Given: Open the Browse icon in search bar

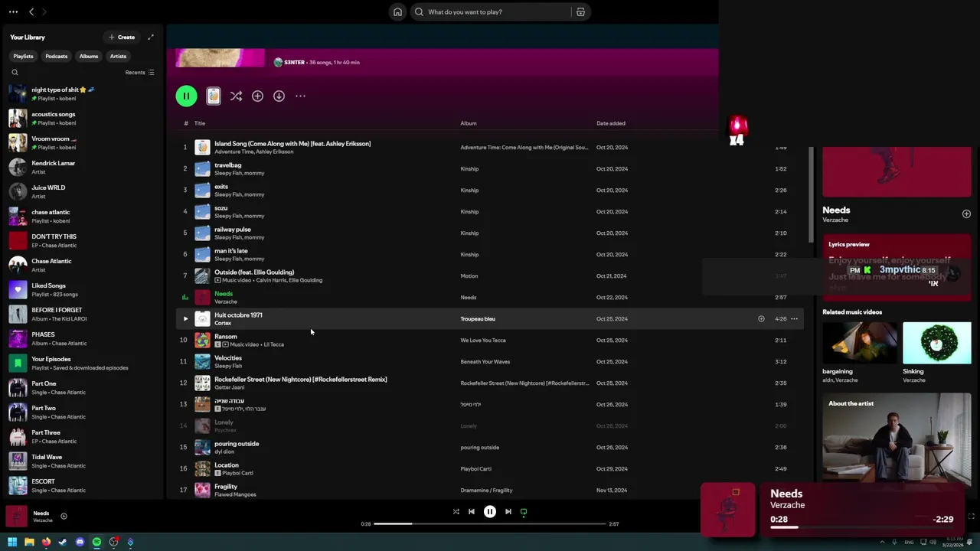Looking at the screenshot, I should point(580,12).
